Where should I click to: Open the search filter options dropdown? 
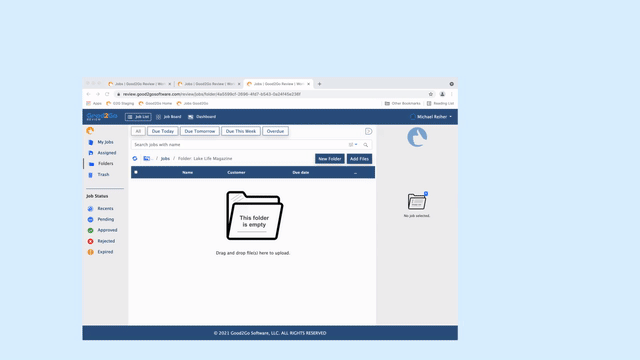point(353,144)
